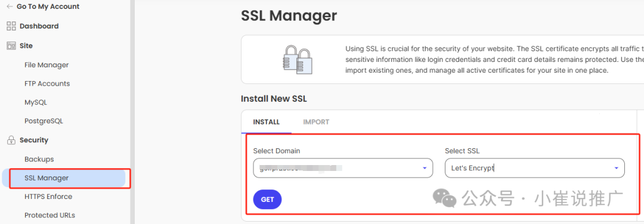Click the GET button
The width and height of the screenshot is (644, 224).
click(x=267, y=200)
